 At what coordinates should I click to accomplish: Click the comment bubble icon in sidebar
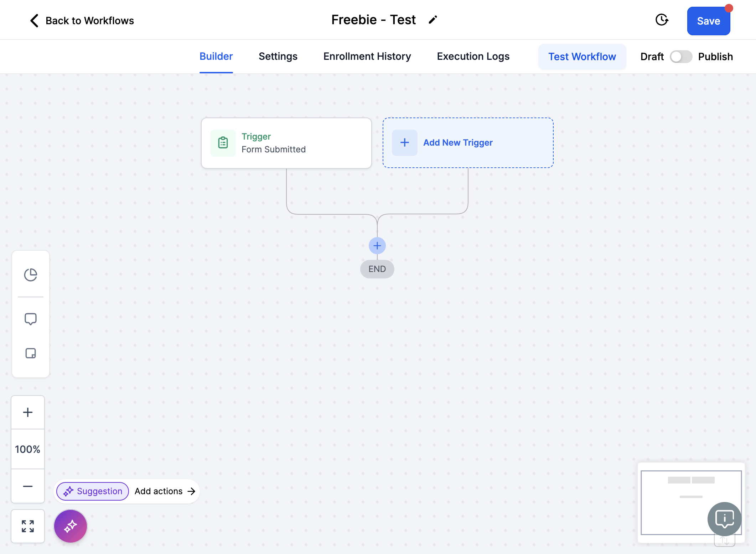coord(31,319)
